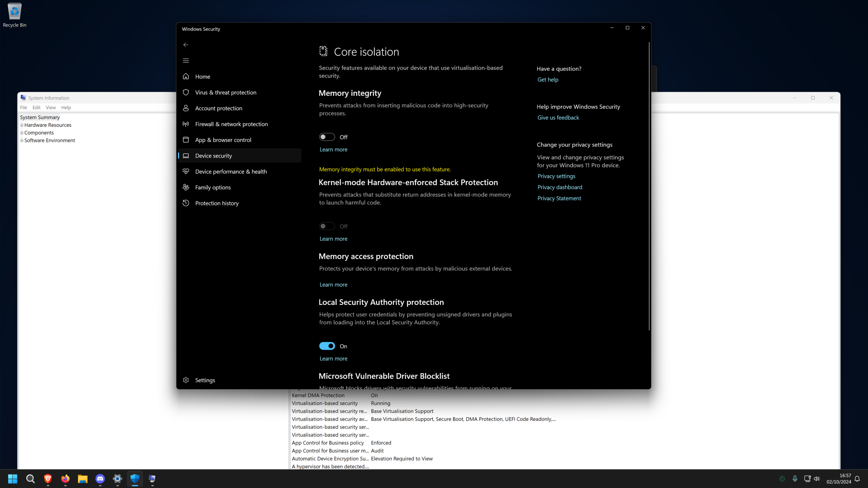This screenshot has width=868, height=488.
Task: Launch Firefox from the taskbar
Action: tap(65, 479)
